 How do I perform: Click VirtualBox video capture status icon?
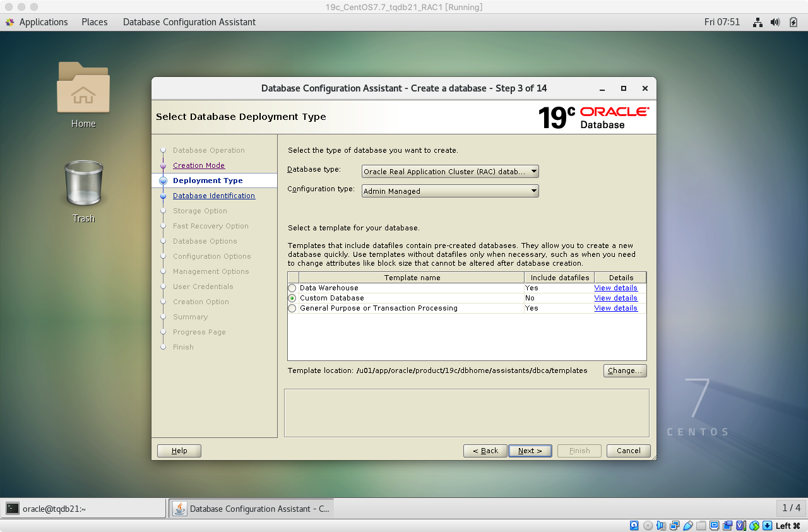point(727,526)
